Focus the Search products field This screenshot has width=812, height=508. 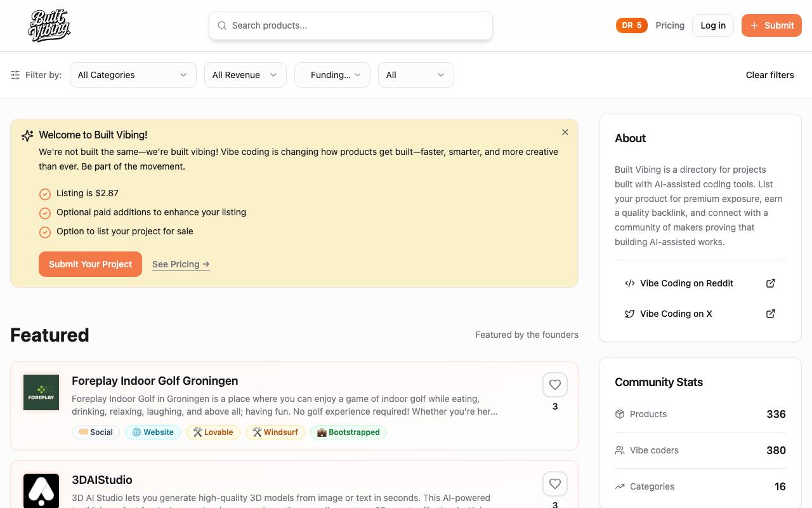351,25
